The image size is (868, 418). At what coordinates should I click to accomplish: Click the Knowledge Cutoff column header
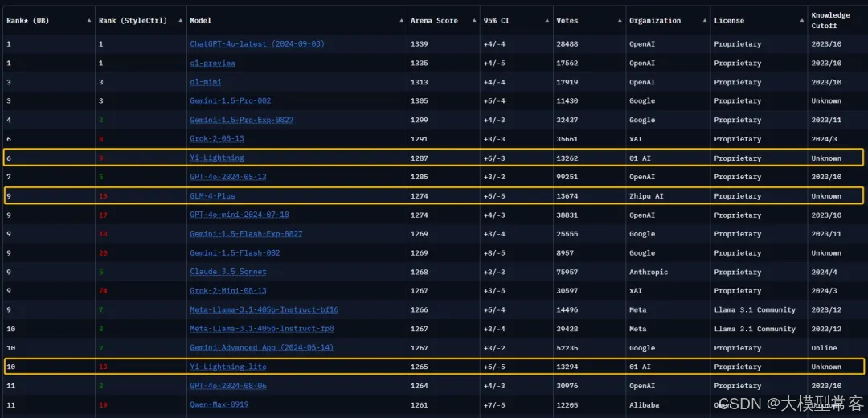pos(830,20)
